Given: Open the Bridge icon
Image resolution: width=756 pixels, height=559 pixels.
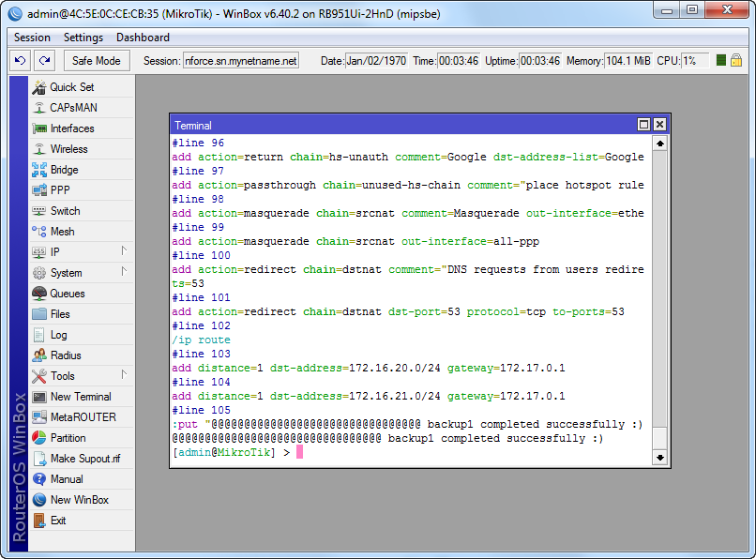Looking at the screenshot, I should pyautogui.click(x=39, y=170).
